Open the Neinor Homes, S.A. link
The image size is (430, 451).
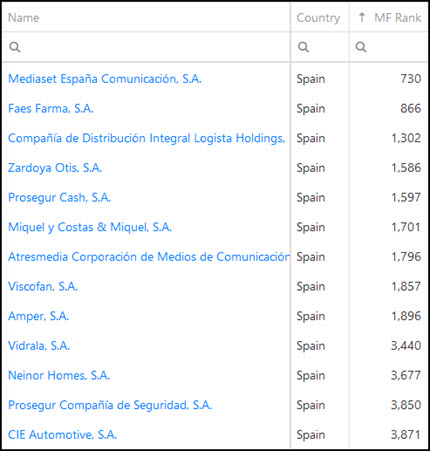click(59, 376)
